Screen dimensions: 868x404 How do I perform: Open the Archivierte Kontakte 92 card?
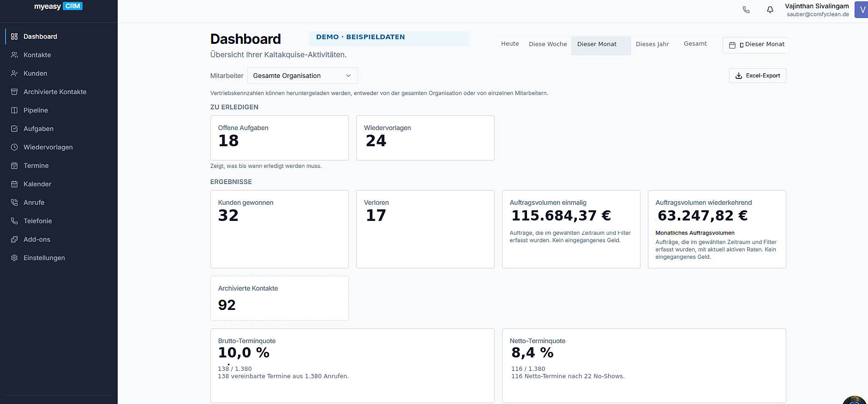pyautogui.click(x=280, y=298)
